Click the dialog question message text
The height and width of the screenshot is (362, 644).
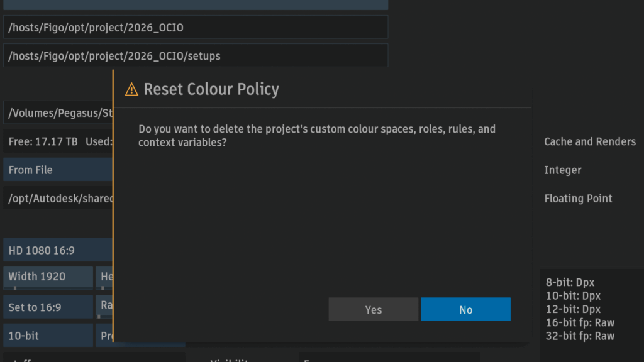click(x=317, y=136)
